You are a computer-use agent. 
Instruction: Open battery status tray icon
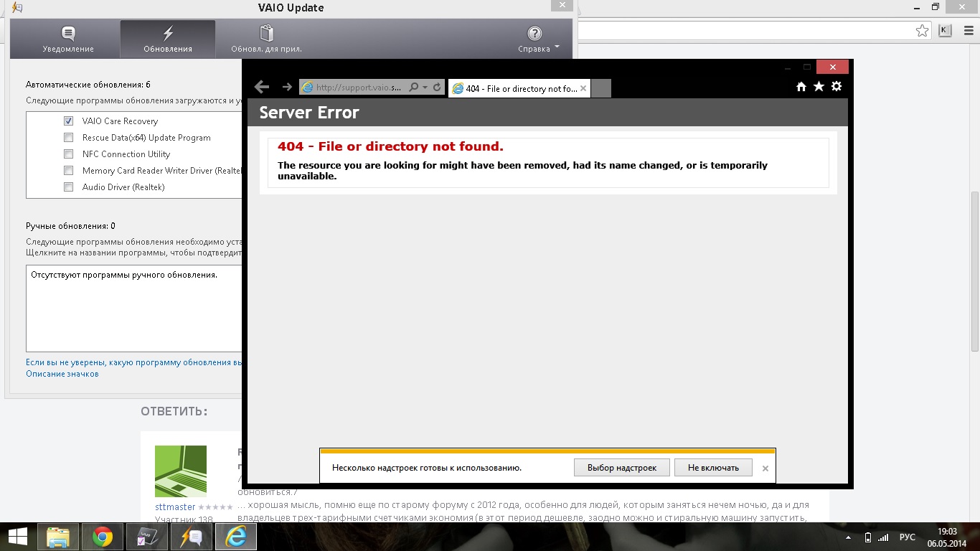tap(868, 537)
